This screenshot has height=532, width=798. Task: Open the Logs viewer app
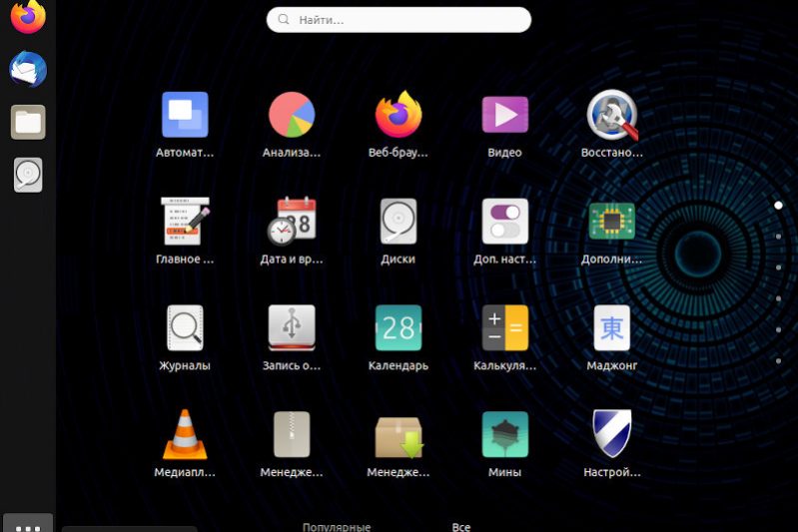point(185,328)
